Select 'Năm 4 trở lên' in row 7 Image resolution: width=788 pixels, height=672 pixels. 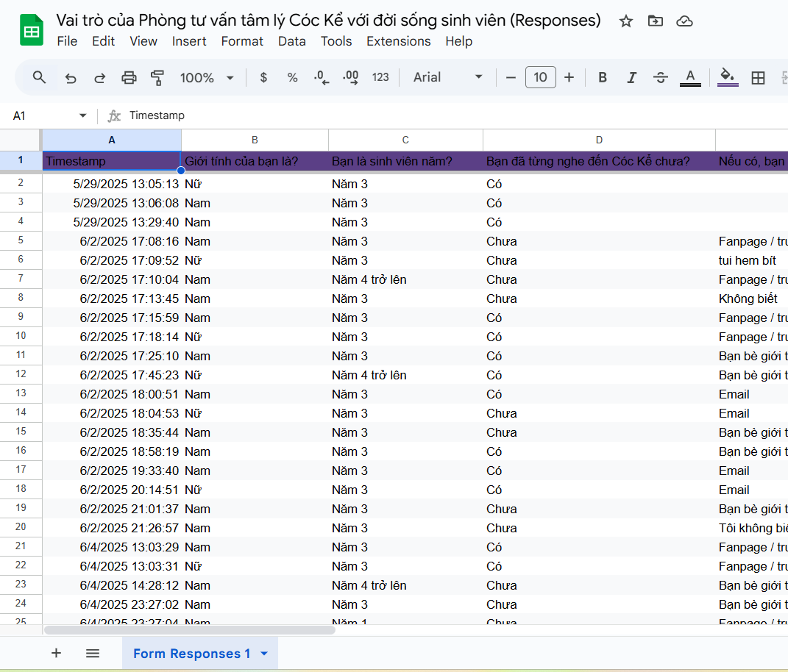[x=405, y=279]
